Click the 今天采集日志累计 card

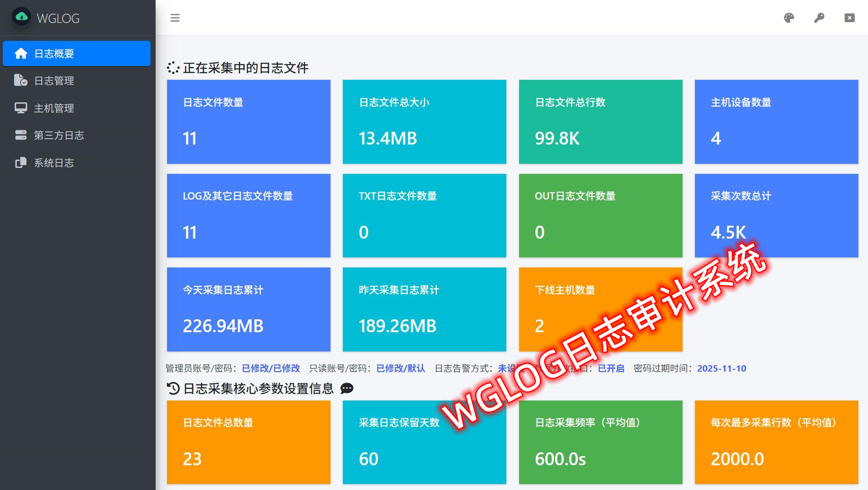pyautogui.click(x=248, y=309)
